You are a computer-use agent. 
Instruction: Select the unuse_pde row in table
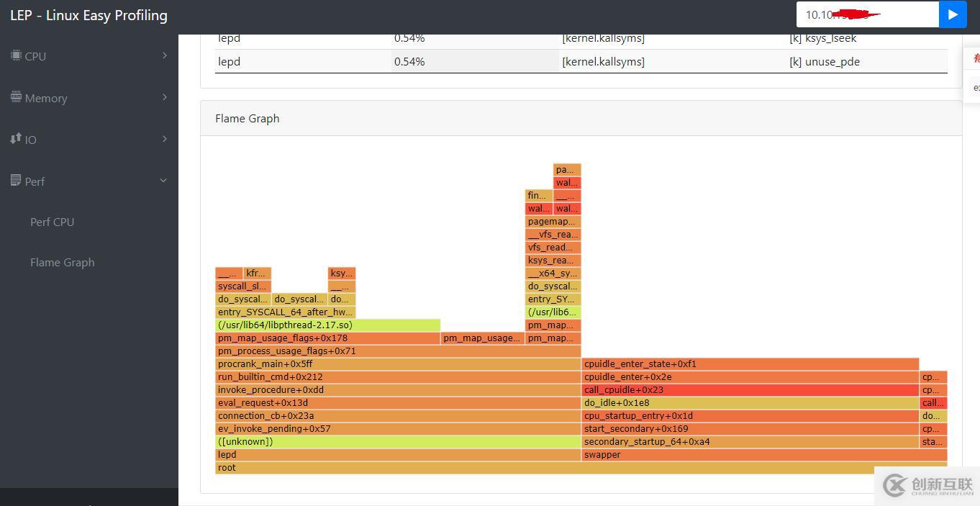tap(581, 62)
